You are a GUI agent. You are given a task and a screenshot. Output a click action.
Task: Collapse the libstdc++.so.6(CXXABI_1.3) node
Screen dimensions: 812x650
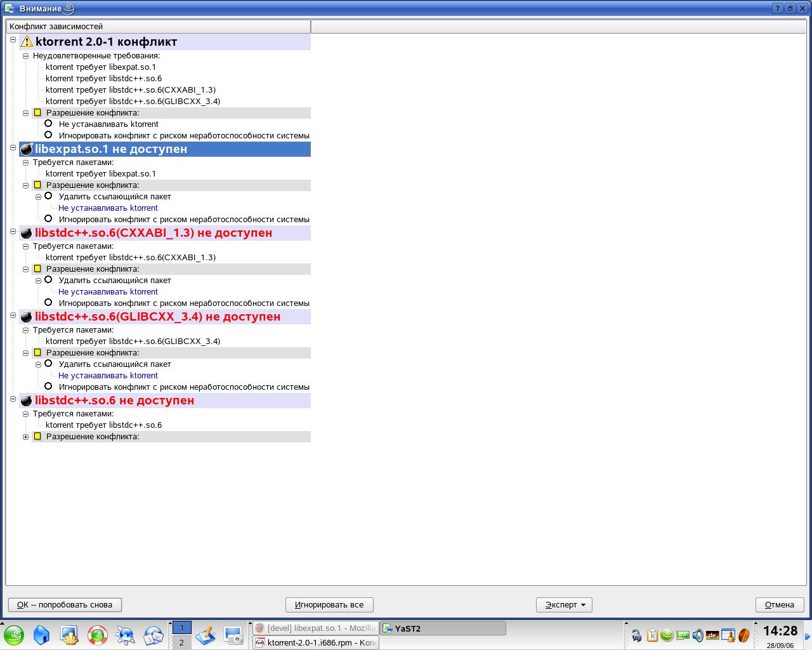(13, 231)
